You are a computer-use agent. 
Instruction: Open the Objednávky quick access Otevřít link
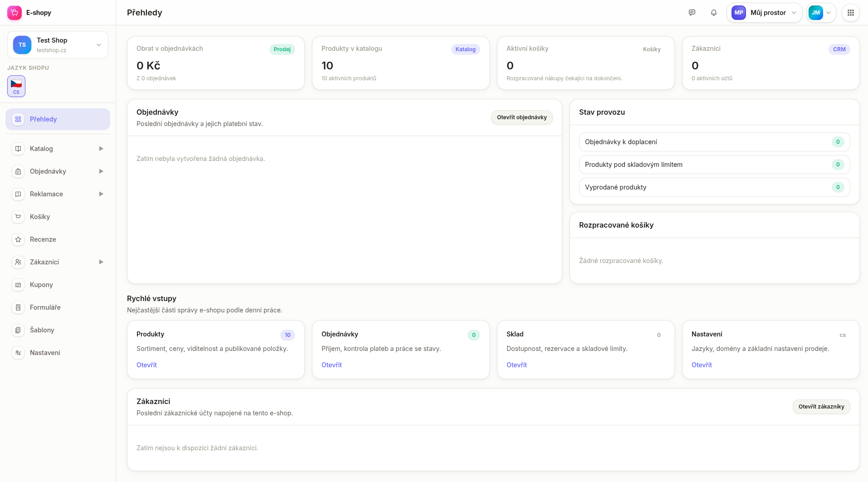(x=332, y=365)
